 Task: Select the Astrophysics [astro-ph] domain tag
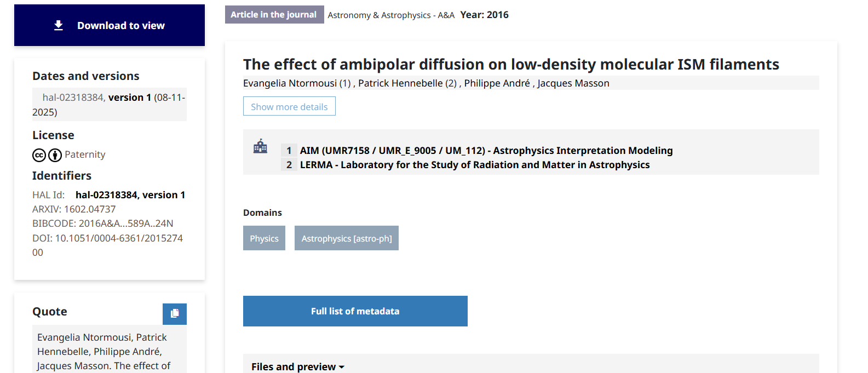(346, 238)
